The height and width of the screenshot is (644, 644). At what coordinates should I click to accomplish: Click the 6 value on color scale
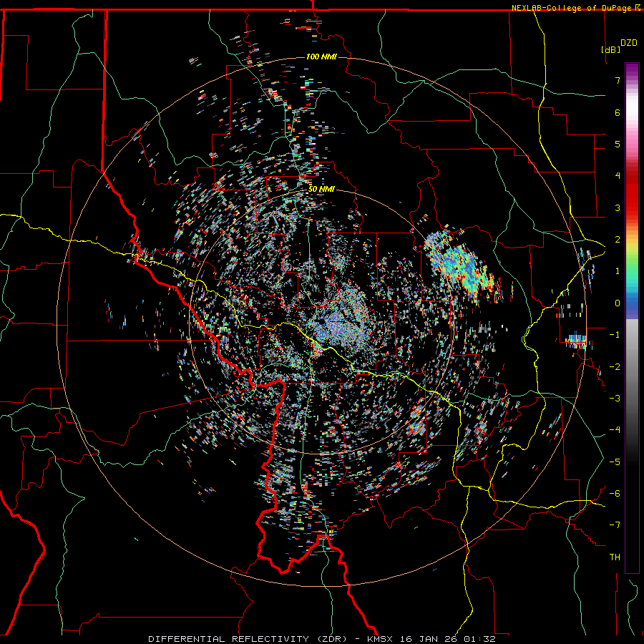click(x=618, y=112)
